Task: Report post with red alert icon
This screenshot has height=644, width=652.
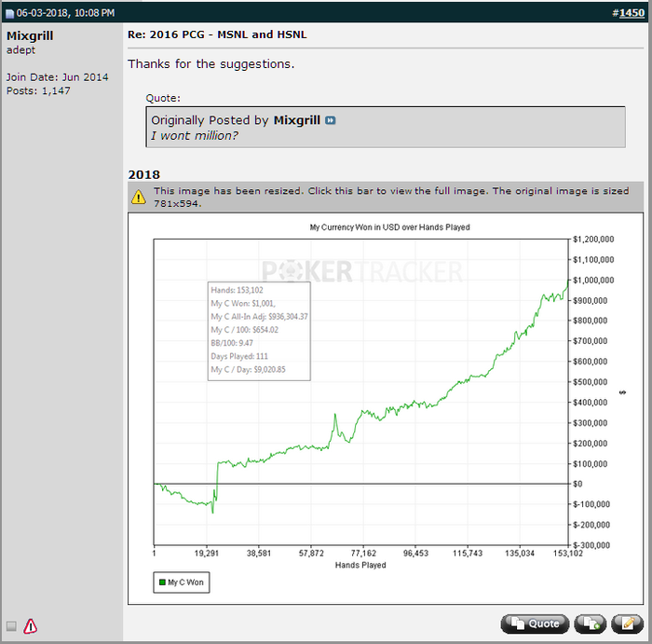Action: [x=31, y=626]
